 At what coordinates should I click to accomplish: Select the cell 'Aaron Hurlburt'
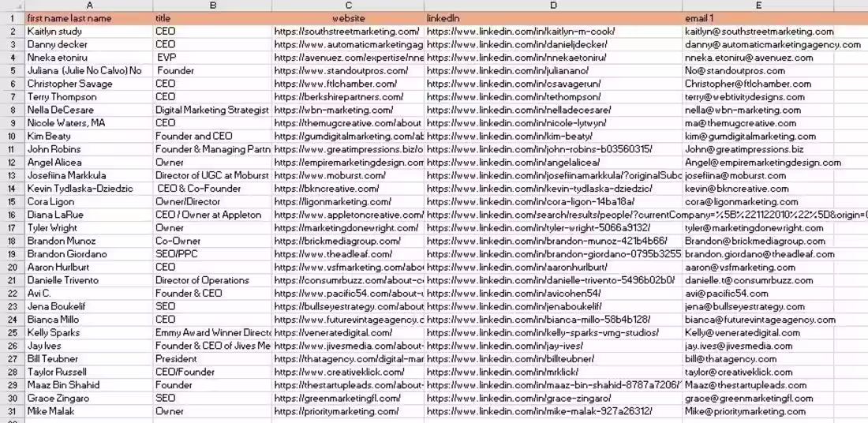[89, 268]
